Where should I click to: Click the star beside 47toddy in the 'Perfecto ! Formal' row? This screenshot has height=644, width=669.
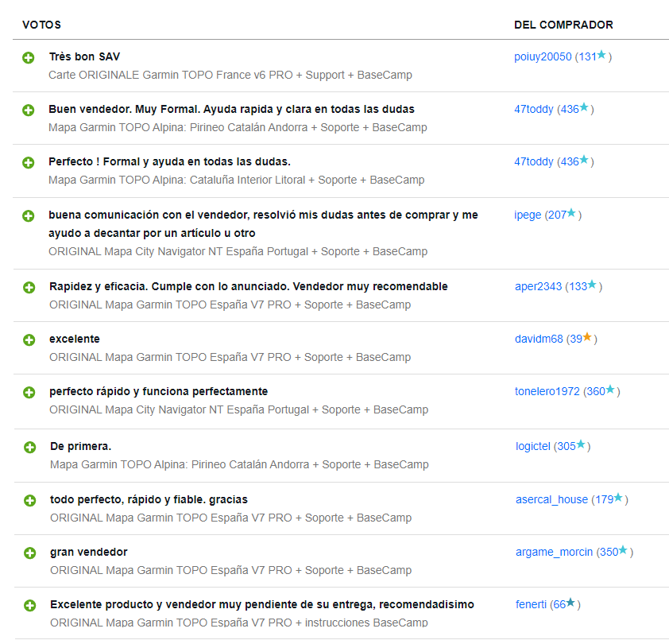click(584, 160)
